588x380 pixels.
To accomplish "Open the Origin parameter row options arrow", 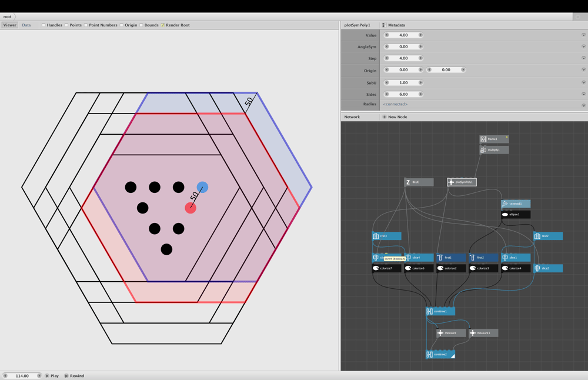I will click(583, 70).
